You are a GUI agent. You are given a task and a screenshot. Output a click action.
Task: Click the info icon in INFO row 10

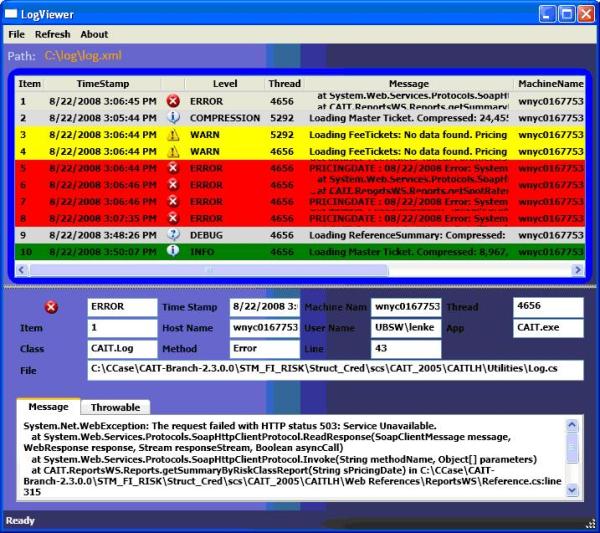coord(173,251)
